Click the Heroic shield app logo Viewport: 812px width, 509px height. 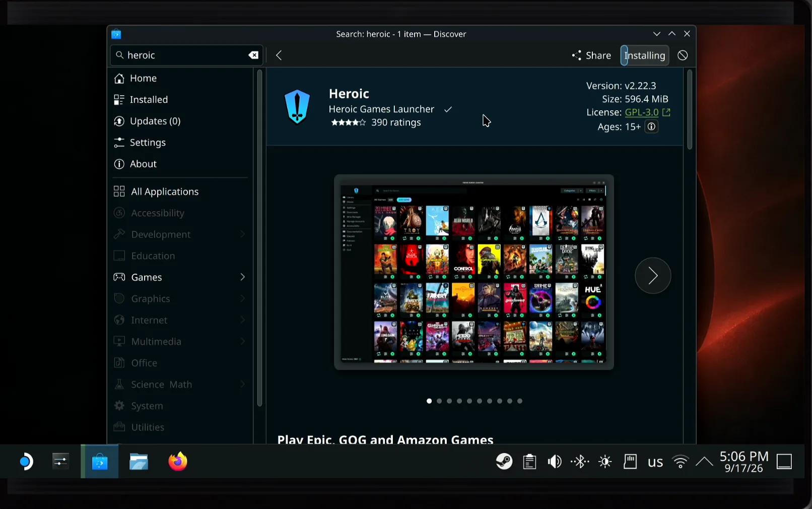coord(297,107)
